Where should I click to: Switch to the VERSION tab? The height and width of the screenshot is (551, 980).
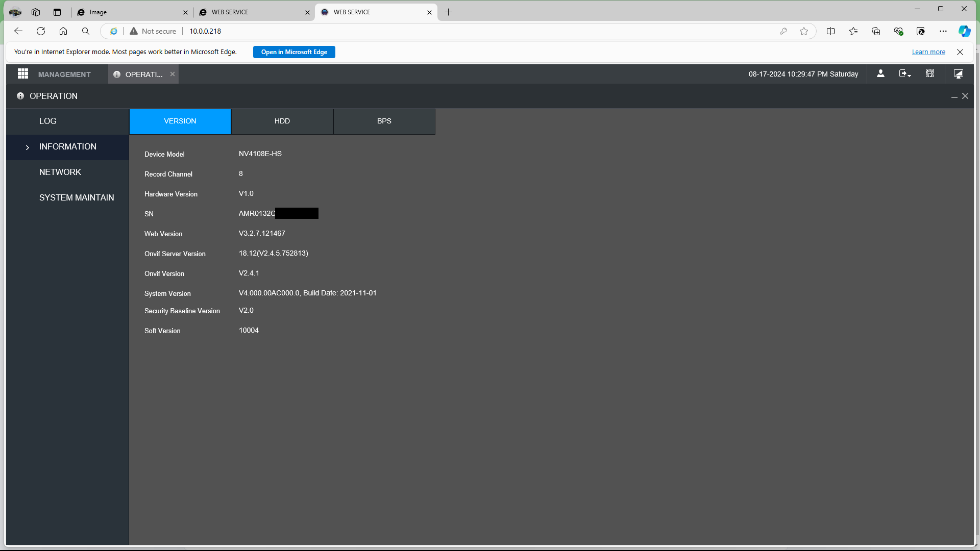click(180, 121)
